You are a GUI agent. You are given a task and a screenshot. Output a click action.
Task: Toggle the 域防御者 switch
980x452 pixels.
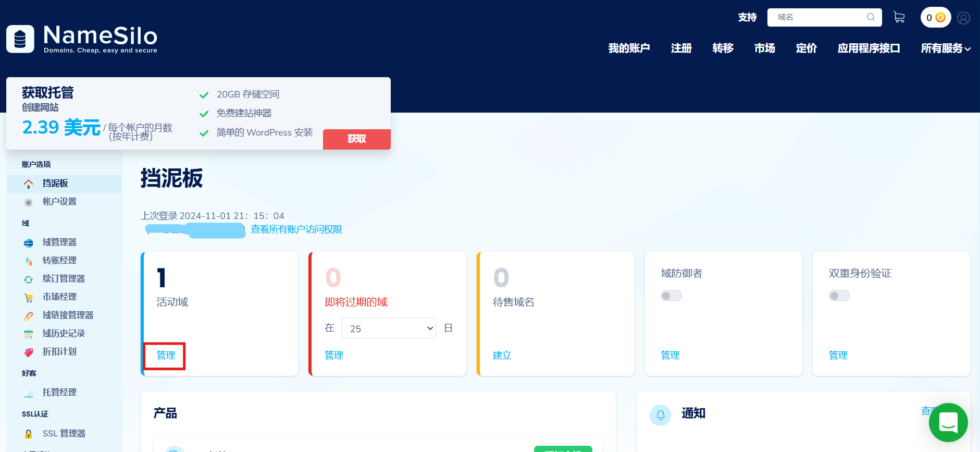tap(671, 296)
